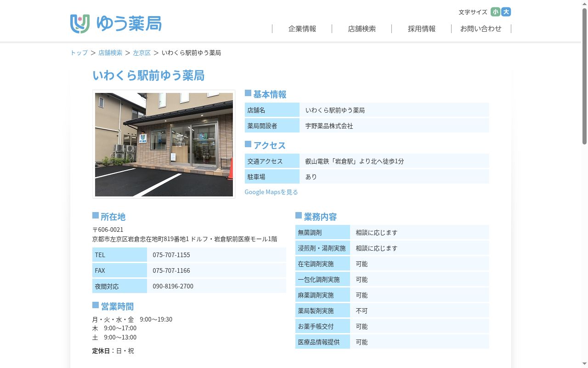This screenshot has width=588, height=368.
Task: Click the 叡山電鉄 access description
Action: (394, 161)
